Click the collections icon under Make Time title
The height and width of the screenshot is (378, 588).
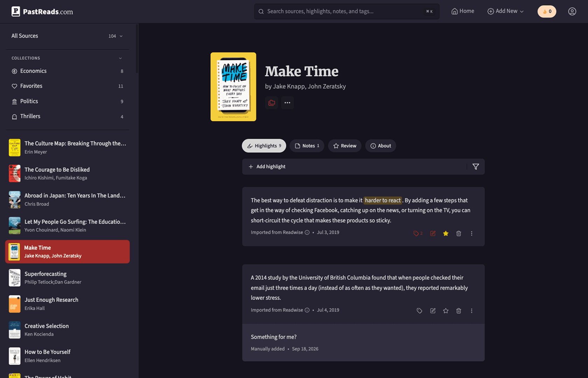tap(272, 103)
